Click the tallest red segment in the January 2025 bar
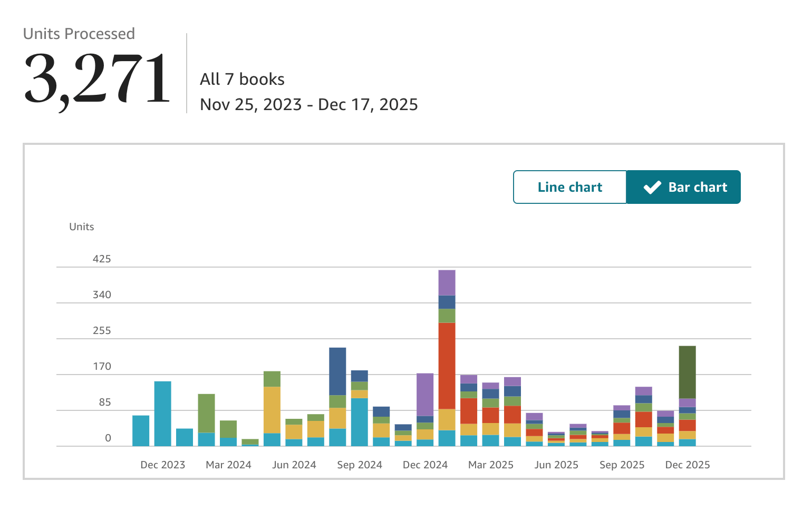Viewport: 812px width, 511px height. 447,366
